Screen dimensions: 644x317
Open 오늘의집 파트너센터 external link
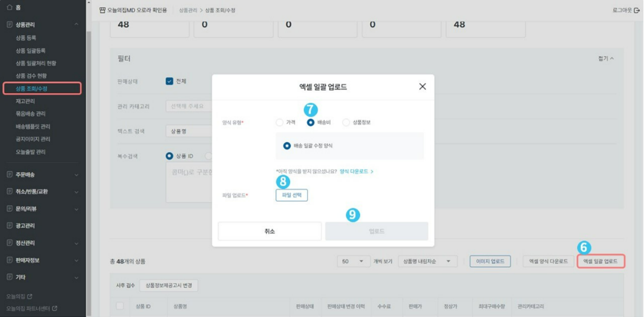tap(55, 308)
